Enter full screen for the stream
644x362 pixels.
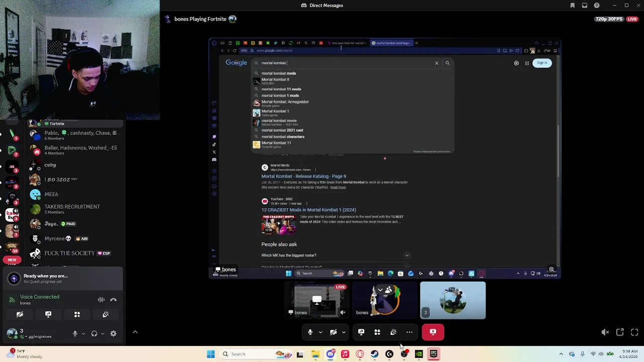tap(634, 332)
